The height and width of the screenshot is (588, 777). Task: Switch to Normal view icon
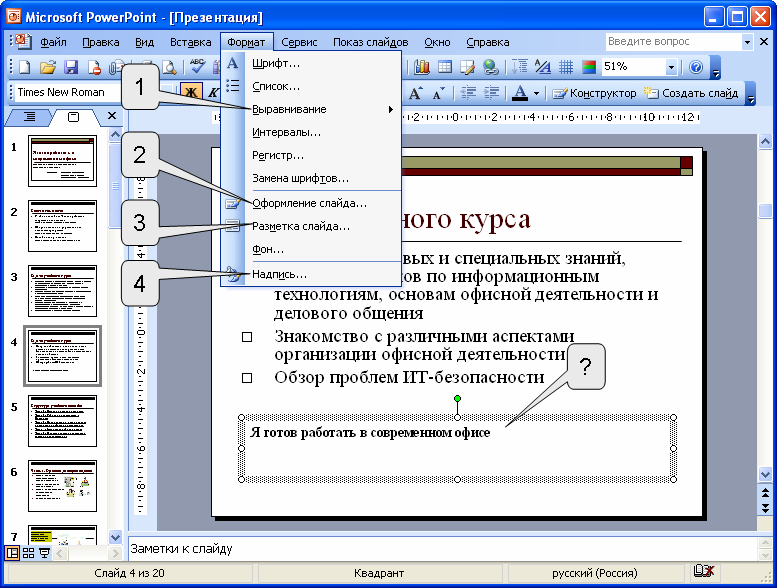(12, 553)
